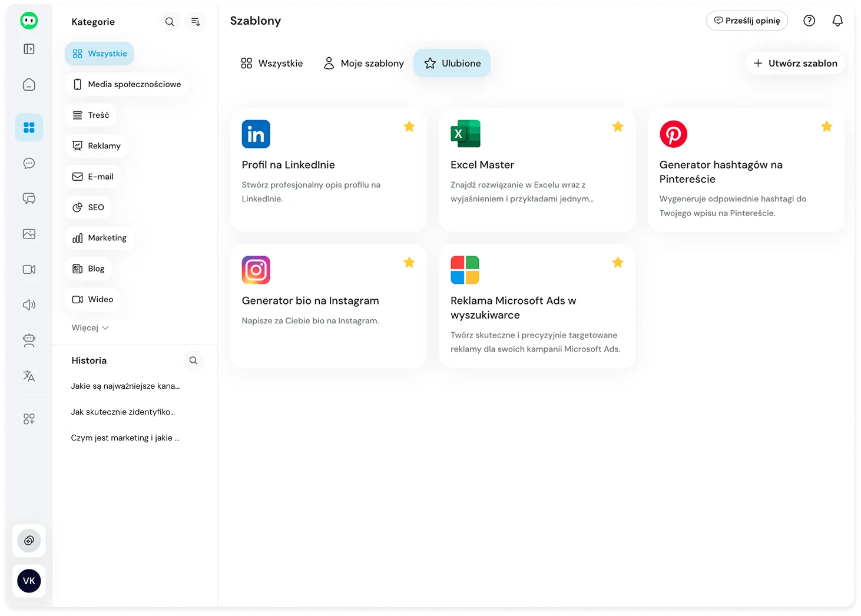Click the green robot logo icon
The image size is (861, 616).
(29, 21)
